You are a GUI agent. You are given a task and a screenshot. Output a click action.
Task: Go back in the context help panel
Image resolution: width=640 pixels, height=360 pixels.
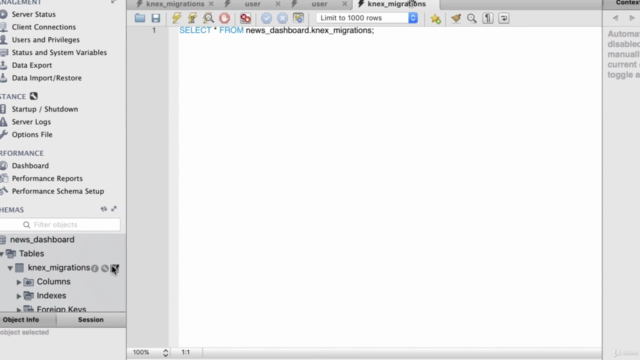tap(615, 18)
